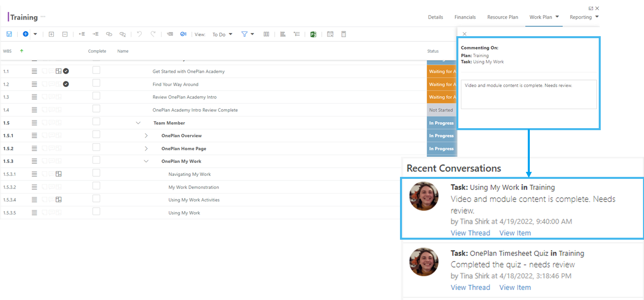Open the View dropdown showing To Do
The width and height of the screenshot is (644, 300).
pyautogui.click(x=222, y=34)
